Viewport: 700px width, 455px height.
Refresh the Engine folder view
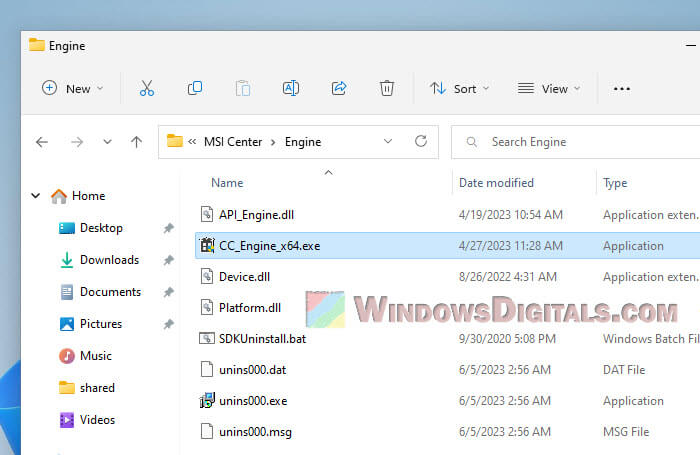point(421,142)
